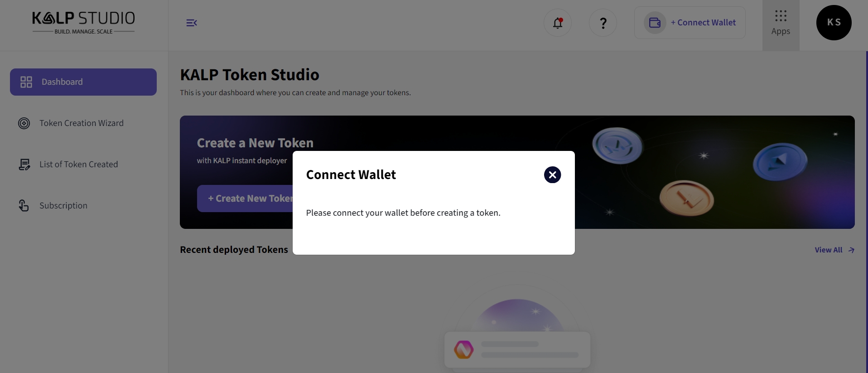Click the help question mark icon
The height and width of the screenshot is (373, 868).
click(603, 23)
